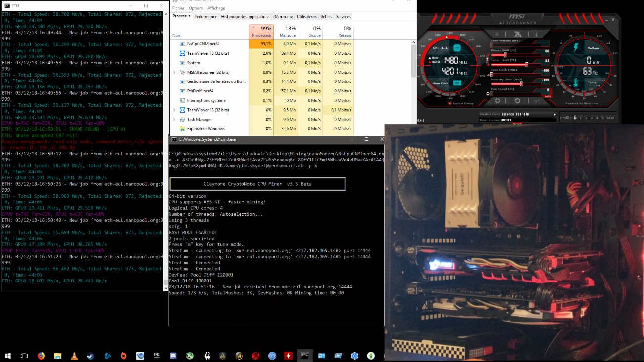Toggle Afterburner profile lock icon
This screenshot has width=644, height=362.
575,118
